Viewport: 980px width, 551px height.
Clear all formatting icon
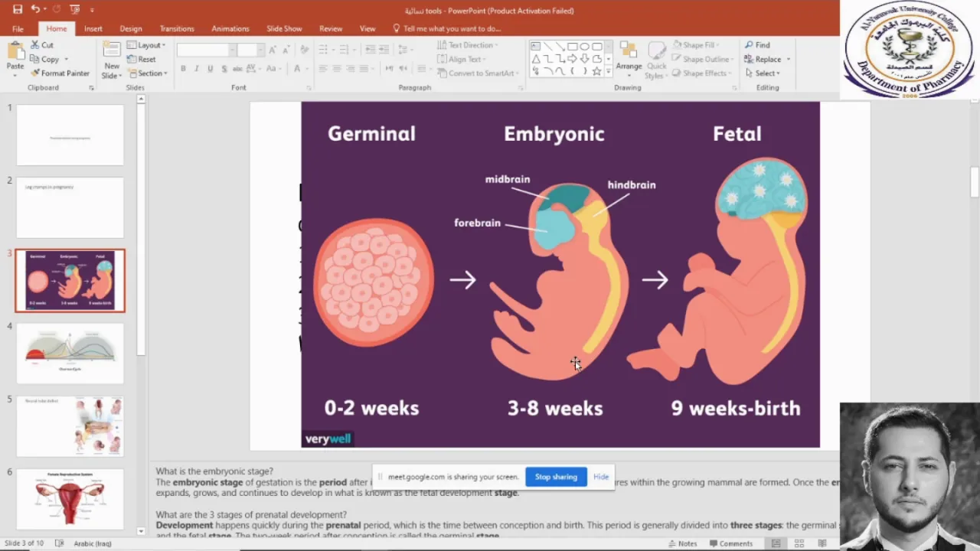305,50
